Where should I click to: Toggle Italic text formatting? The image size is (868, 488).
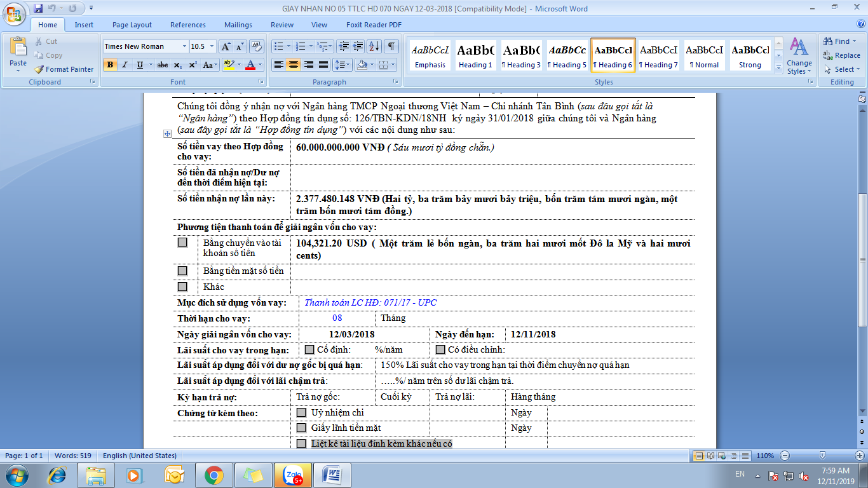click(x=125, y=65)
